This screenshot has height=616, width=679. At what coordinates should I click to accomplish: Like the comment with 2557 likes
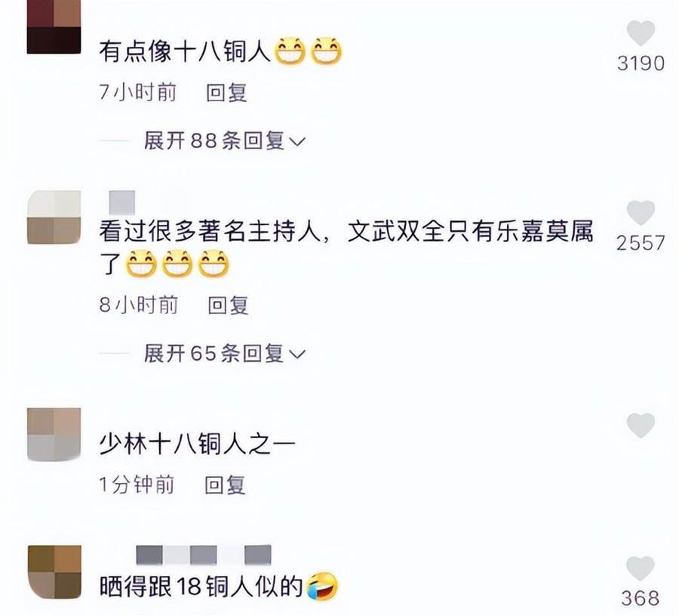(641, 213)
